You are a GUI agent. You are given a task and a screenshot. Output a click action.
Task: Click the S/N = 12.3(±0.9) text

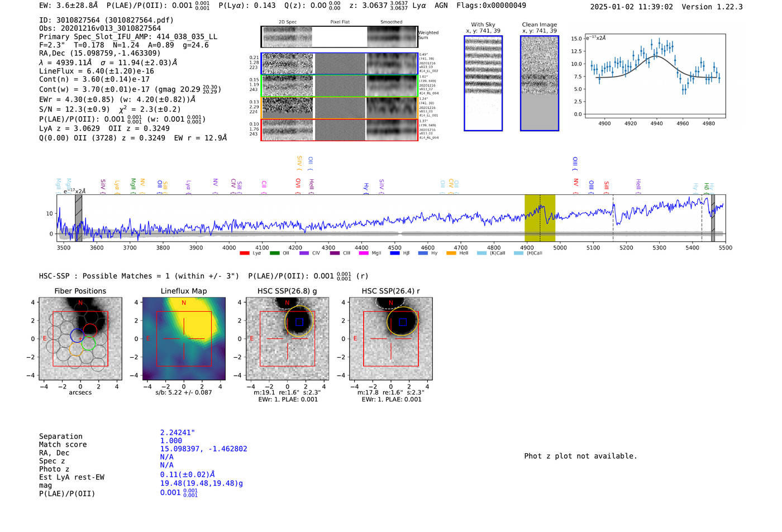tap(74, 109)
